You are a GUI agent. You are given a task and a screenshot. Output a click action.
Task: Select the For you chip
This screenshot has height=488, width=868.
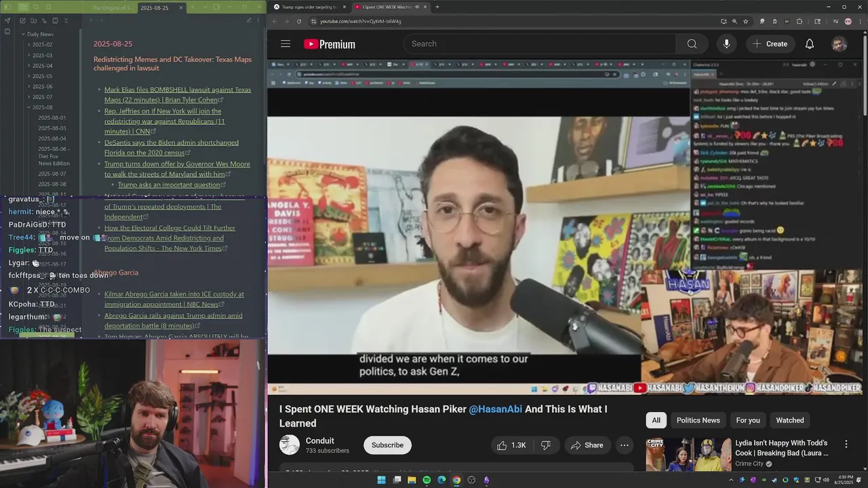click(x=748, y=420)
